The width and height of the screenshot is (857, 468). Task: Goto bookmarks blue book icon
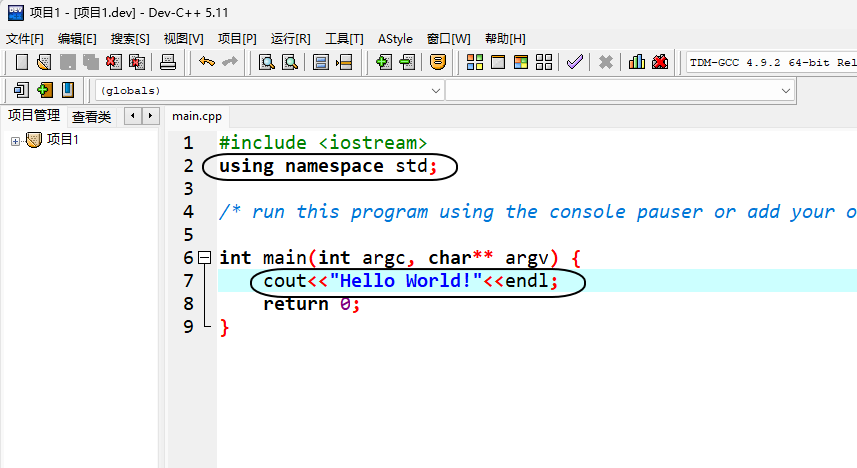[x=68, y=90]
